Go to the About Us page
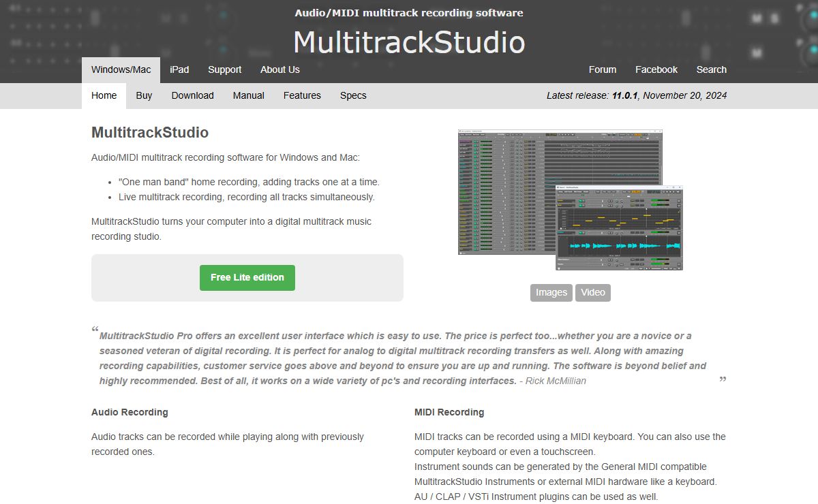This screenshot has height=504, width=818. [280, 69]
